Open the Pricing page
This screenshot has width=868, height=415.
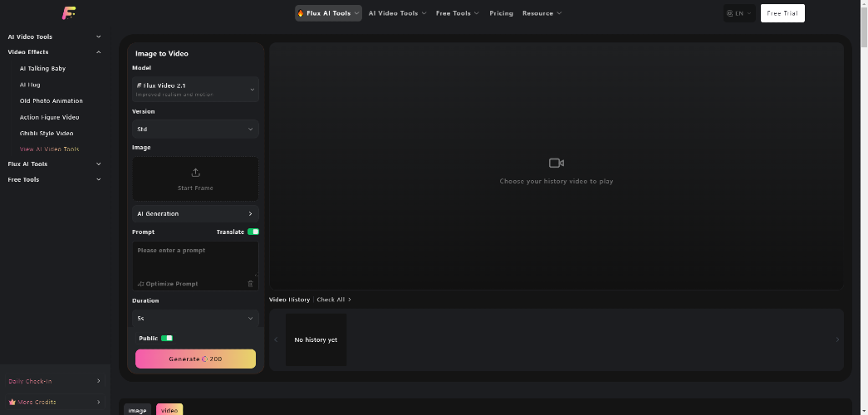tap(501, 13)
